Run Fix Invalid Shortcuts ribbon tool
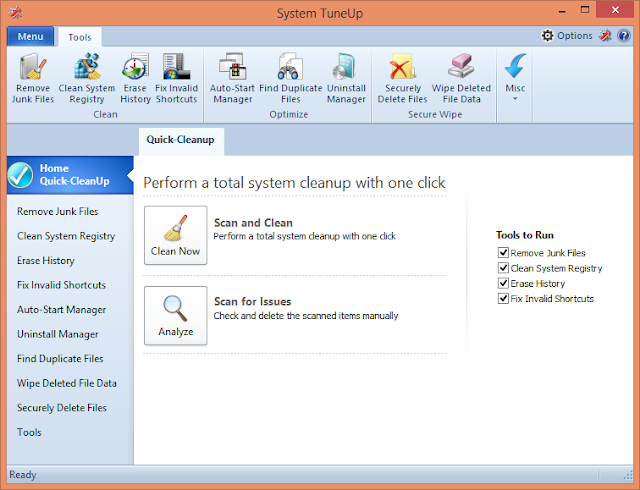 pos(176,78)
